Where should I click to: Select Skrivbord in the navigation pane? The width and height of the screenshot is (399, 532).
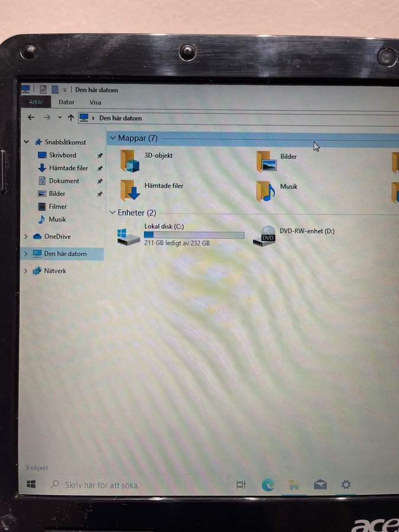coord(62,155)
